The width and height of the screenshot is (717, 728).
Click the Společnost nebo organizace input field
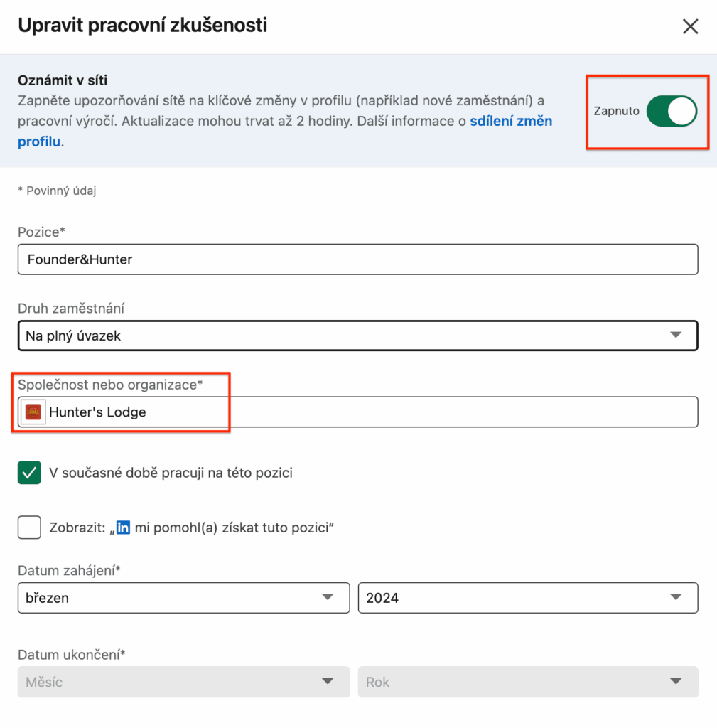point(358,412)
